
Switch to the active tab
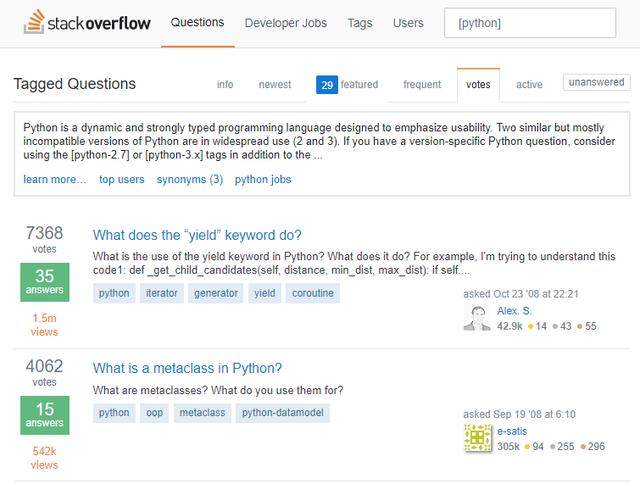529,84
